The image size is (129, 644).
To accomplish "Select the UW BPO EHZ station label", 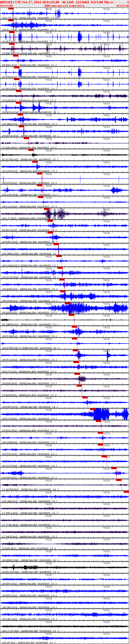I will (x=29, y=584).
